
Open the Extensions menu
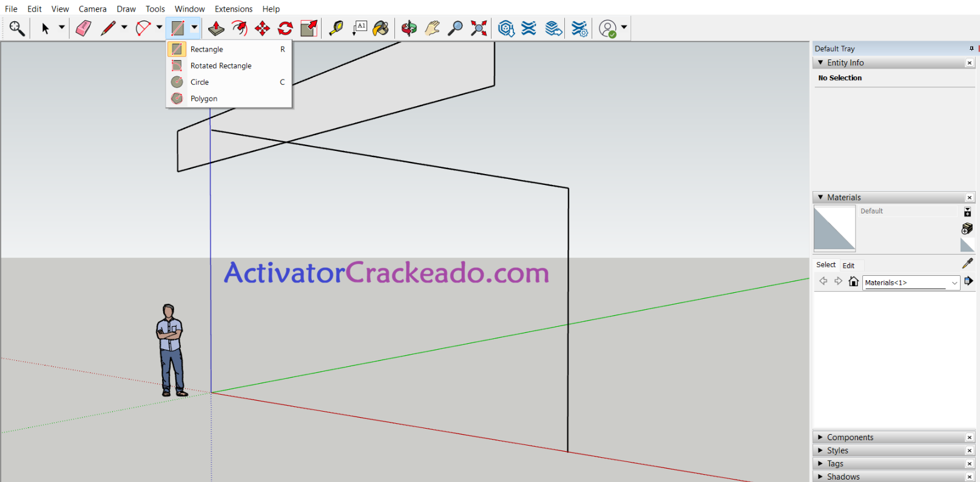point(234,8)
